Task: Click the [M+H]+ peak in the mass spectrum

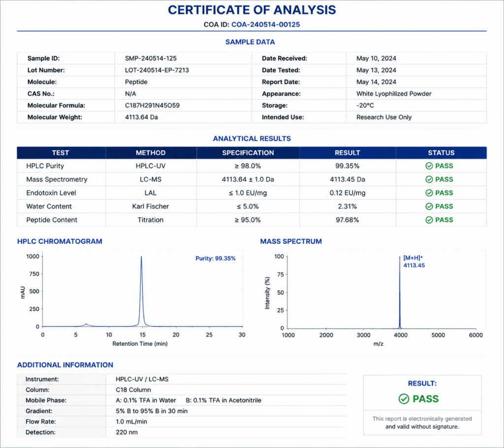Action: 400,292
